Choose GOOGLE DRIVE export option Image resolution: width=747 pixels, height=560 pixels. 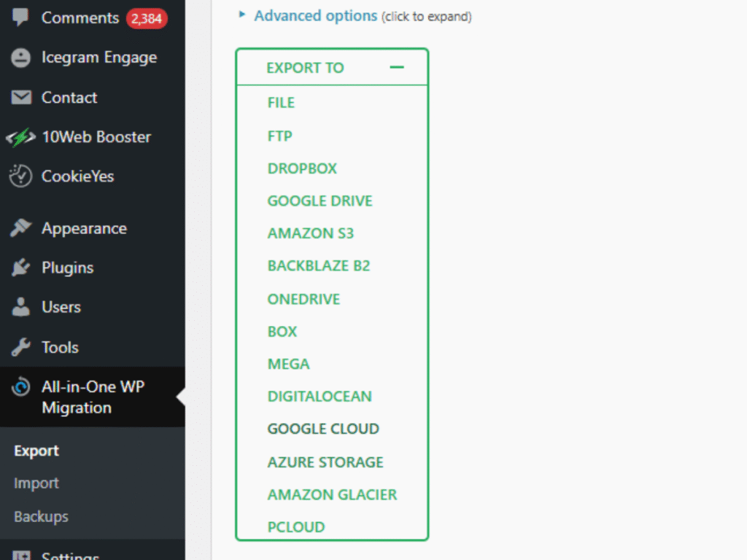(x=320, y=201)
